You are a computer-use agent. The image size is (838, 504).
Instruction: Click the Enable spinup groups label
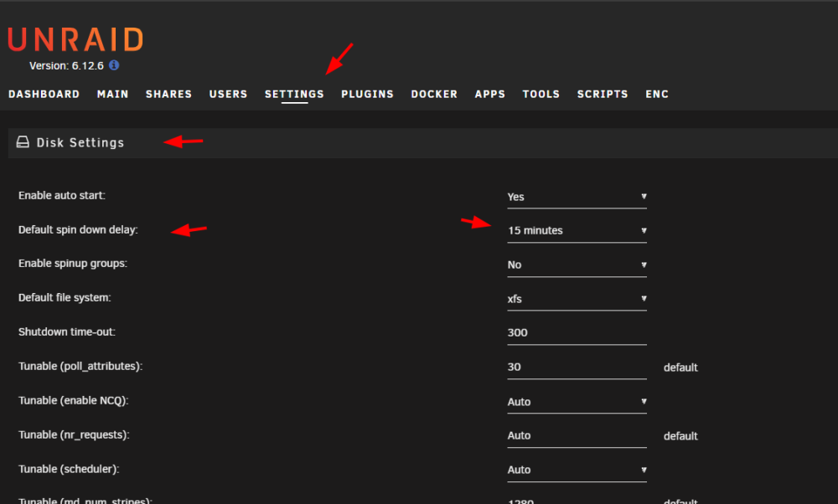(73, 263)
